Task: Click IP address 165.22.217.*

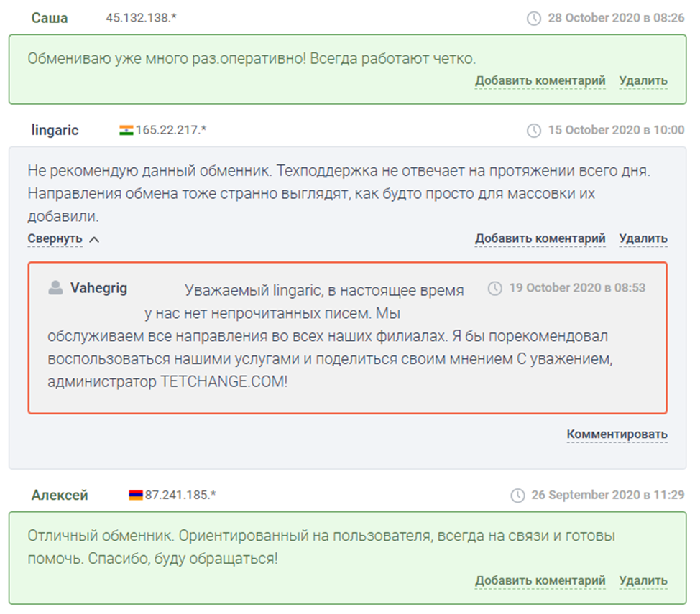Action: coord(171,130)
